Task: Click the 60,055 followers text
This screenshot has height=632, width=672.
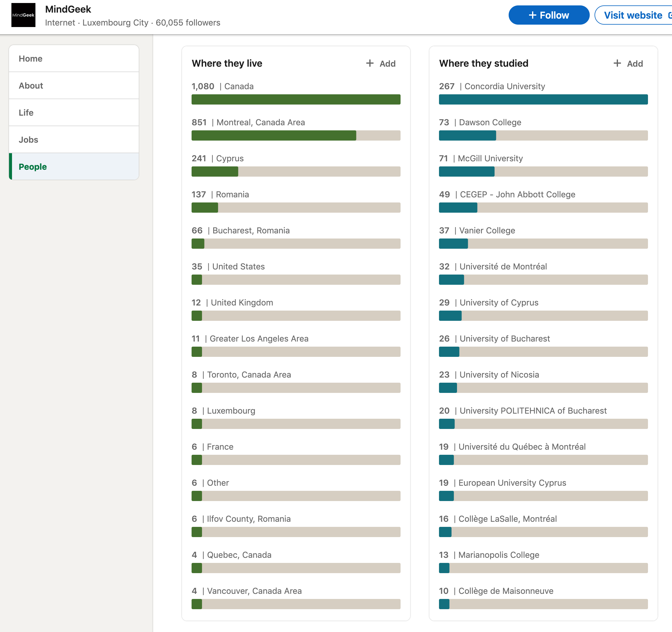Action: [x=188, y=23]
